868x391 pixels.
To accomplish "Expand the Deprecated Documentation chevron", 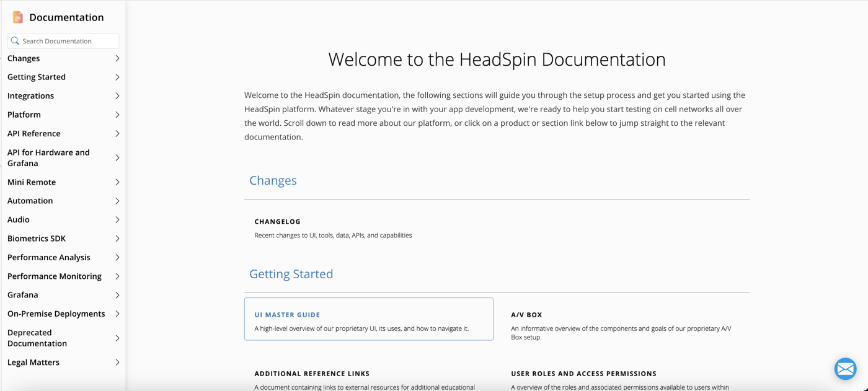I will [x=117, y=338].
